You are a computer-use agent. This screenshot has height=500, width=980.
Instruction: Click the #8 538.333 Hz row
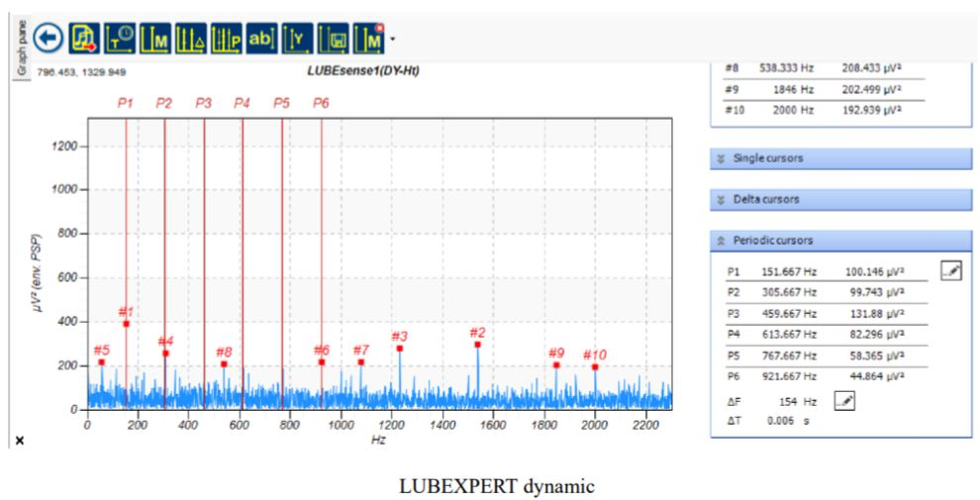click(824, 68)
